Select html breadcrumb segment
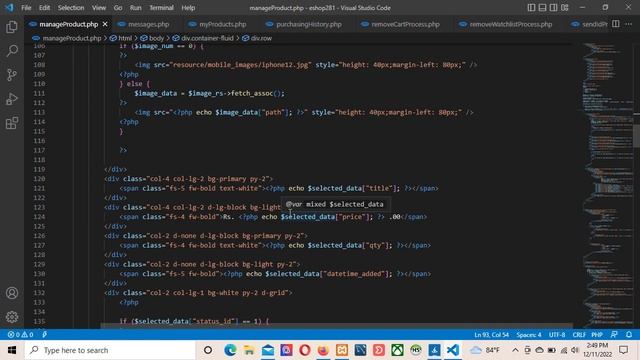640x360 pixels. [125, 38]
